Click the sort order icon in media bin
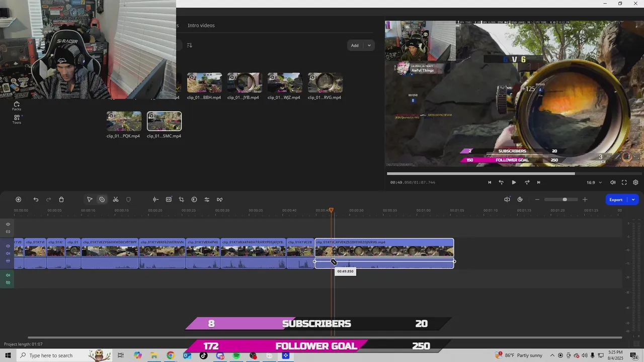The image size is (644, 362). (x=190, y=45)
